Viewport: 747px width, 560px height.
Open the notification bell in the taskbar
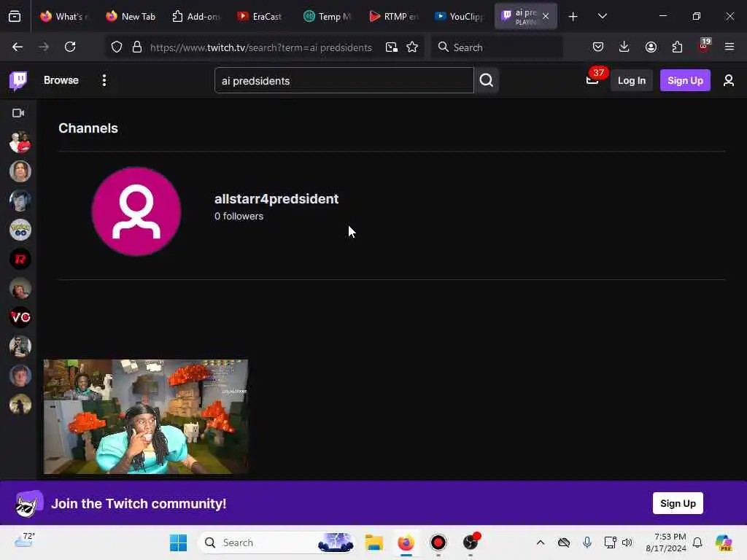pyautogui.click(x=697, y=542)
